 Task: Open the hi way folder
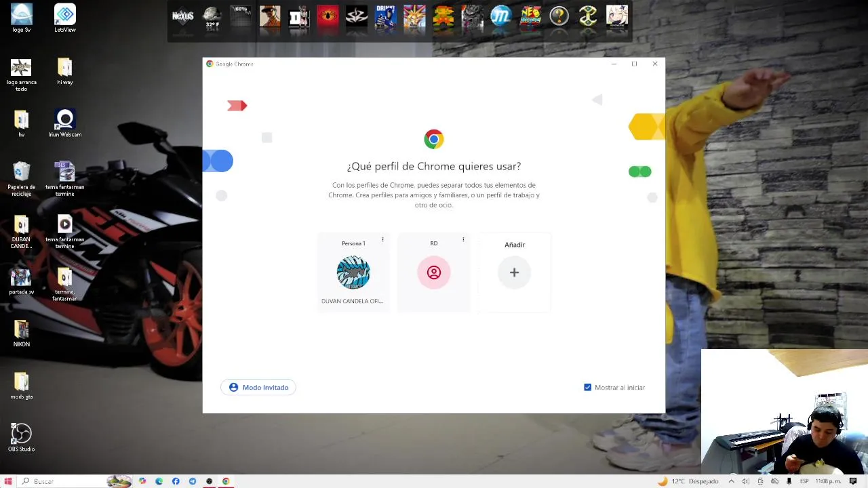coord(65,72)
